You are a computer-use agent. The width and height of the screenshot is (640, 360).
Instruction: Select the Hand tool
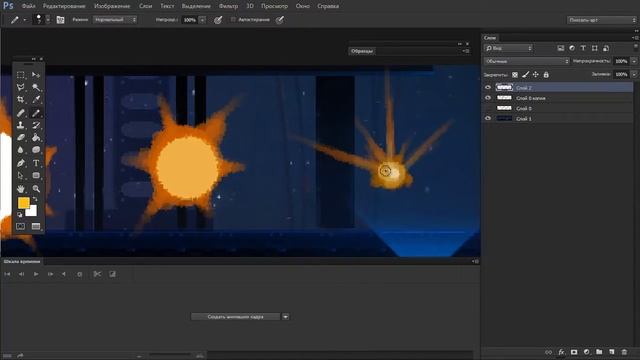[20, 189]
